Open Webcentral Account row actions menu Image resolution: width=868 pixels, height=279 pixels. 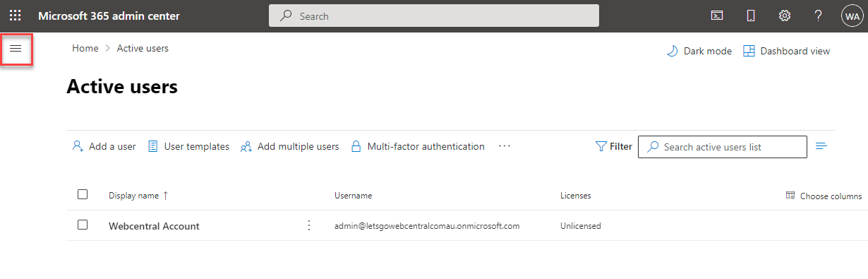(308, 226)
